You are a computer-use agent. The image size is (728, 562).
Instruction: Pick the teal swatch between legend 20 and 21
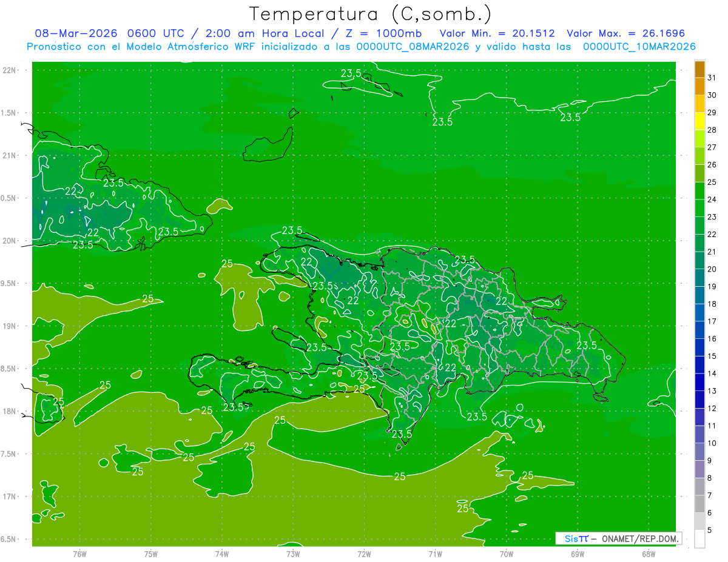pyautogui.click(x=699, y=260)
